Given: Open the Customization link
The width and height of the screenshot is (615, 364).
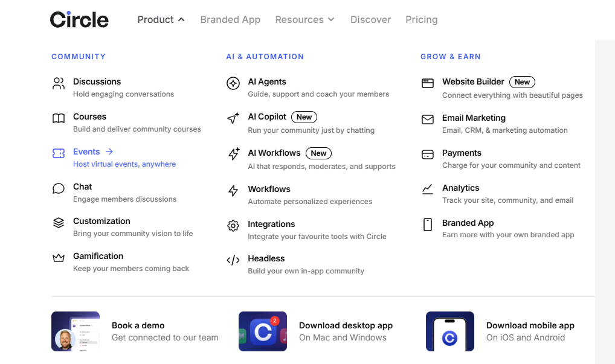Looking at the screenshot, I should 101,221.
